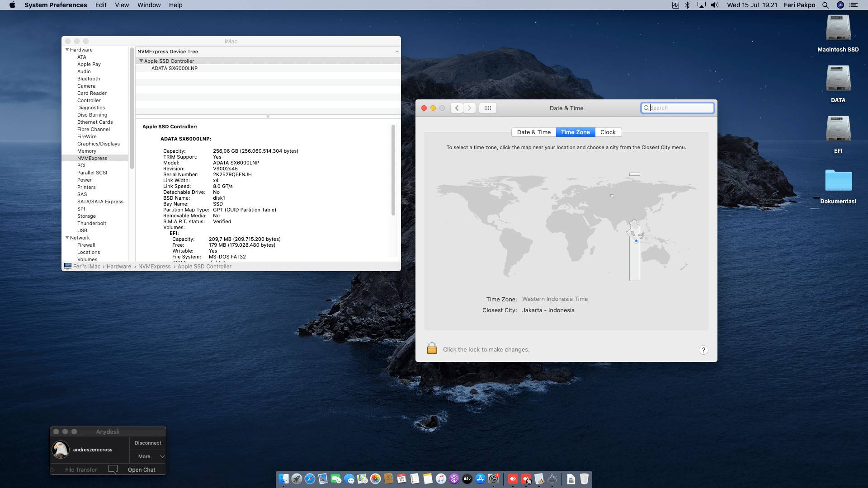Select Storage in the Hardware sidebar
Viewport: 868px width, 488px height.
pyautogui.click(x=86, y=216)
